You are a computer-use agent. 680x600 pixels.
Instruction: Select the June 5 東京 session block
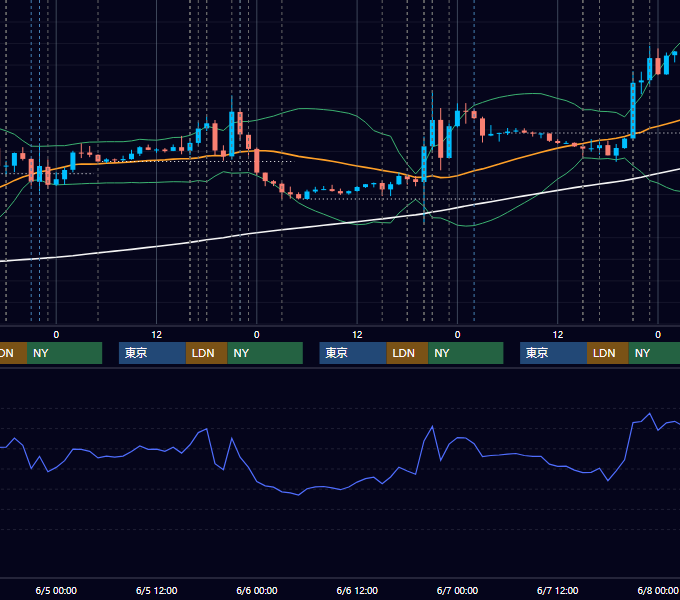point(153,353)
